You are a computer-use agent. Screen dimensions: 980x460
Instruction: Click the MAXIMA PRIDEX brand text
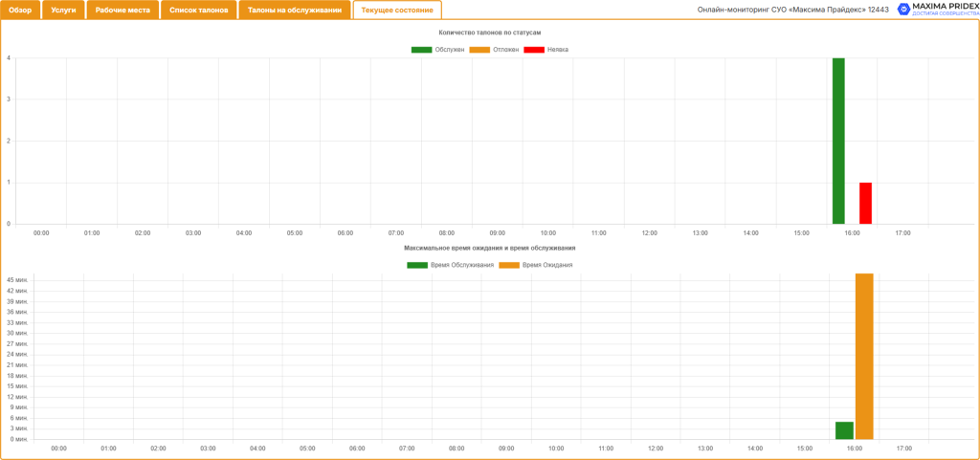pyautogui.click(x=947, y=7)
